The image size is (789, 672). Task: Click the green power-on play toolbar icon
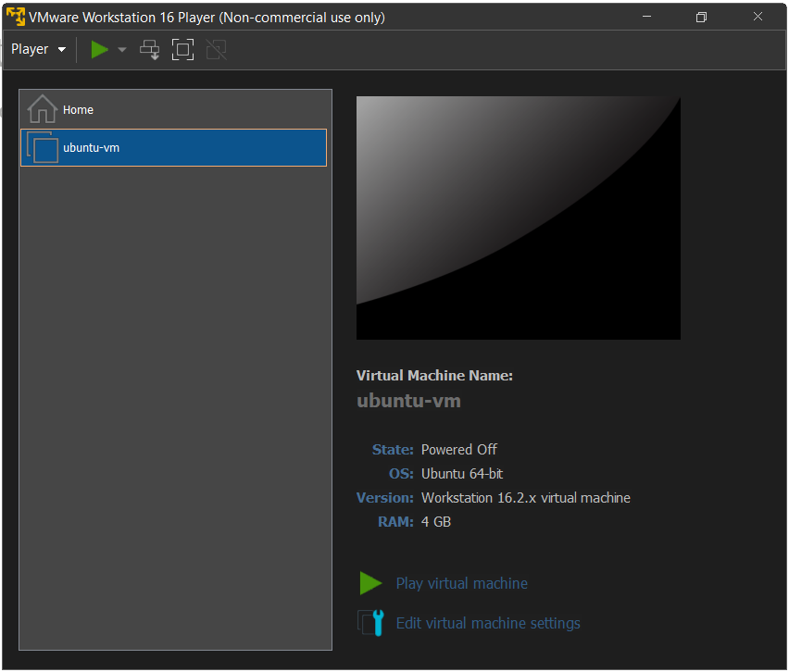tap(99, 49)
